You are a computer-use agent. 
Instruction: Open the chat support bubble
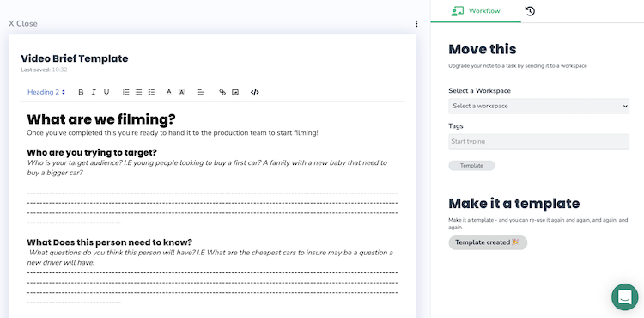coord(625,297)
